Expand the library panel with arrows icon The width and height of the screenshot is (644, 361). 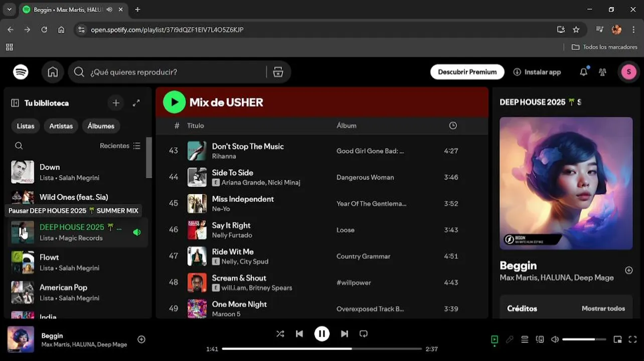(136, 103)
